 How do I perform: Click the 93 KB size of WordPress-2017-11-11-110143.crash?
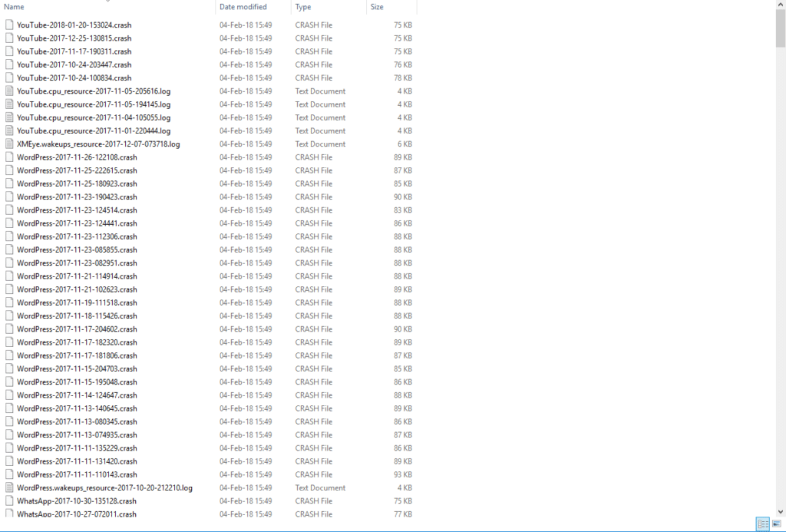point(402,474)
